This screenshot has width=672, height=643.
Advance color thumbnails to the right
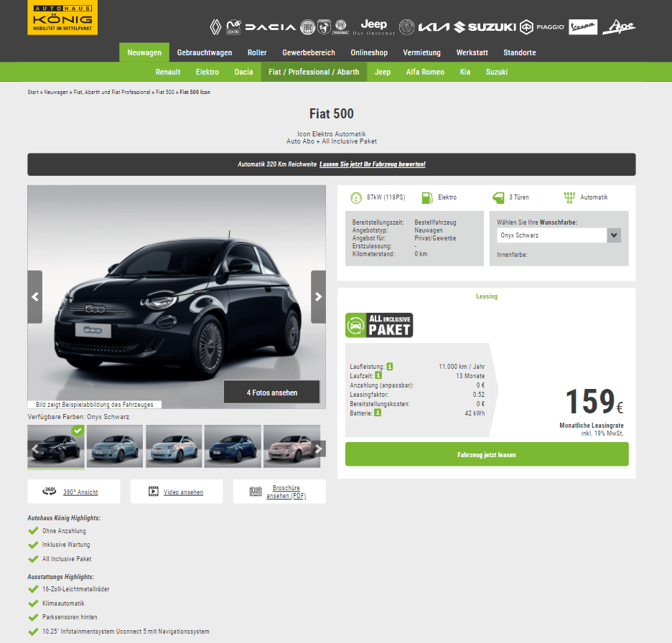coord(319,449)
